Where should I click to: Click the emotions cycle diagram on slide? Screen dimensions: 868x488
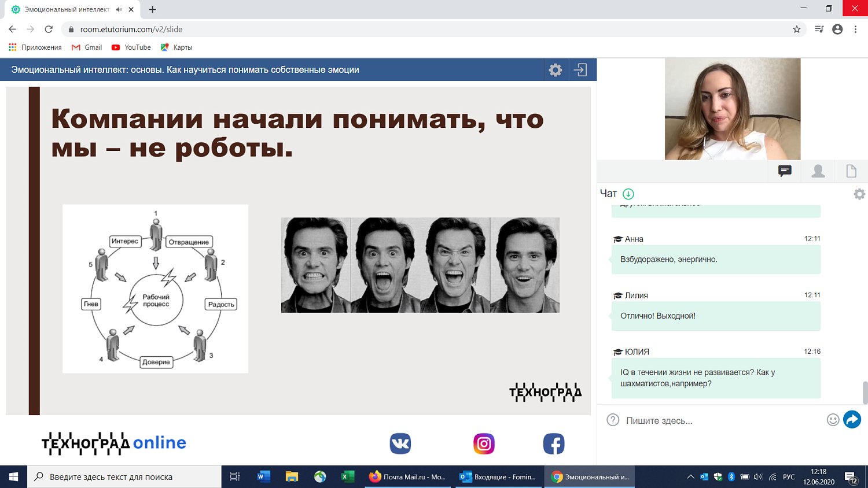pyautogui.click(x=155, y=289)
